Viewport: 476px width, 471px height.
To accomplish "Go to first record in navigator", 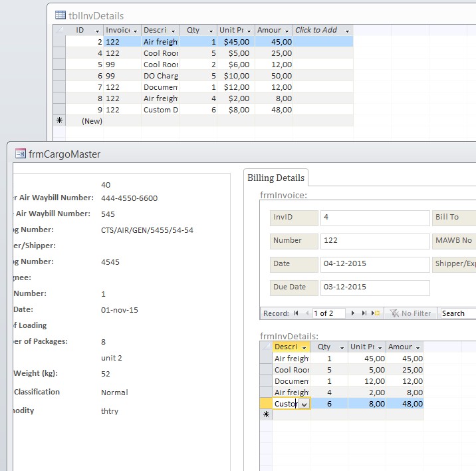I will pos(296,313).
